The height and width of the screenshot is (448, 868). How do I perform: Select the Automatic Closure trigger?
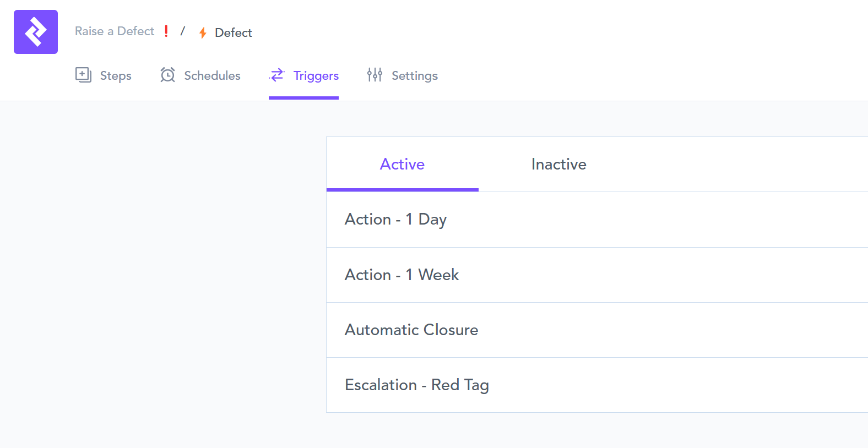pos(411,330)
